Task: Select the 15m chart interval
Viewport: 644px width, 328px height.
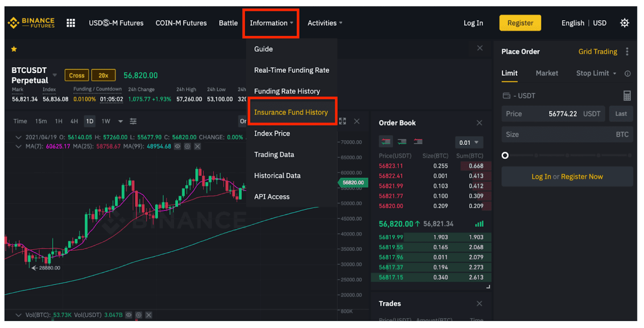Action: click(41, 121)
